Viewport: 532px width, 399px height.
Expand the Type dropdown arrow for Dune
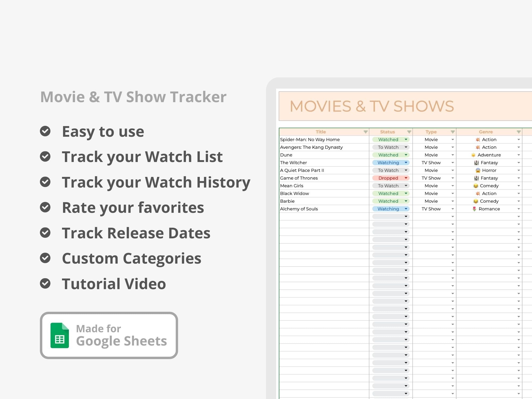click(x=453, y=155)
